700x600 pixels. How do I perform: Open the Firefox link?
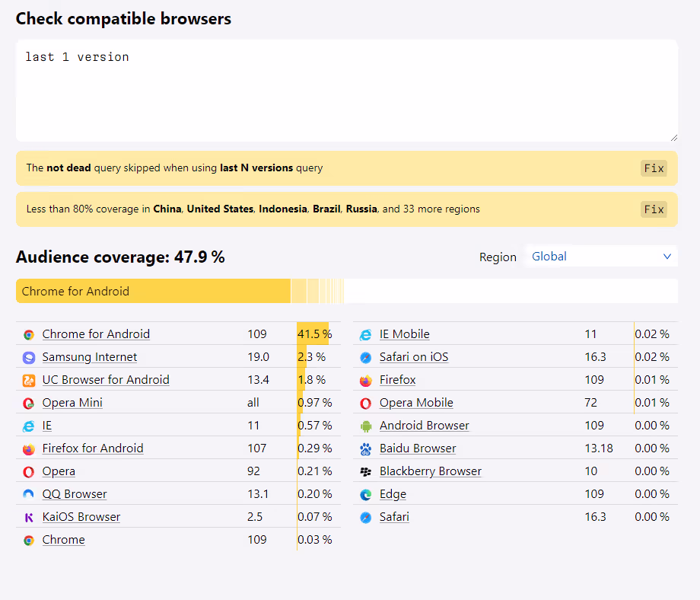coord(397,380)
